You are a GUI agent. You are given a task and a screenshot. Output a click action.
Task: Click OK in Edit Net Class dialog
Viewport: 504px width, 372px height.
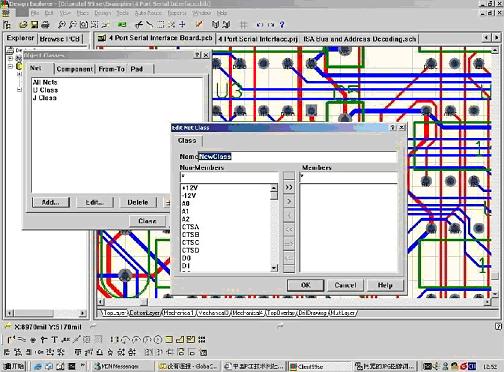[305, 285]
